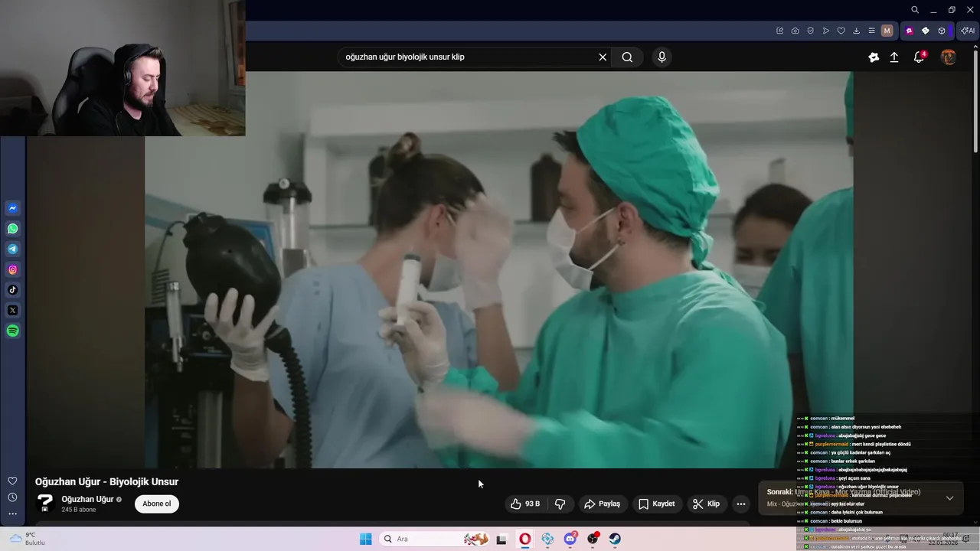Expand the Sonraki up-next playlist chevron
Viewport: 980px width, 551px height.
(x=950, y=498)
